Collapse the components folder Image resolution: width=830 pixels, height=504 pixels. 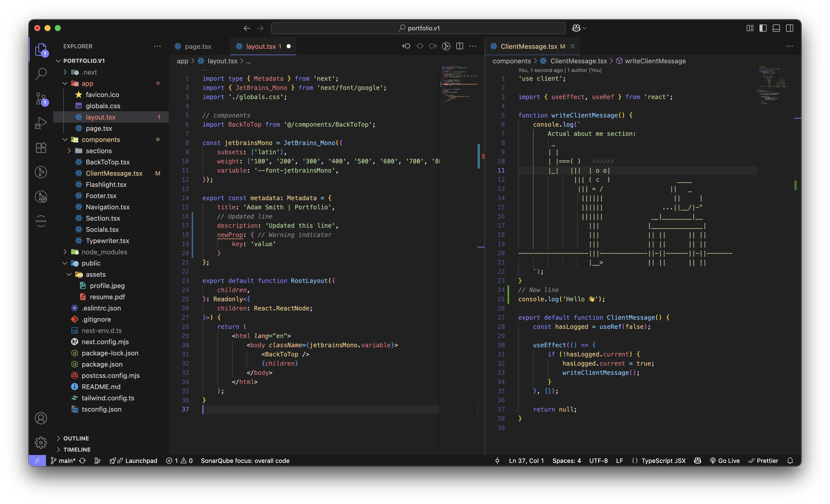[x=65, y=140]
